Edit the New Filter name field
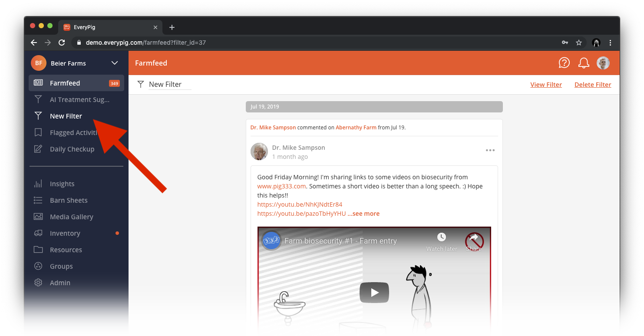The image size is (644, 336). coord(170,84)
